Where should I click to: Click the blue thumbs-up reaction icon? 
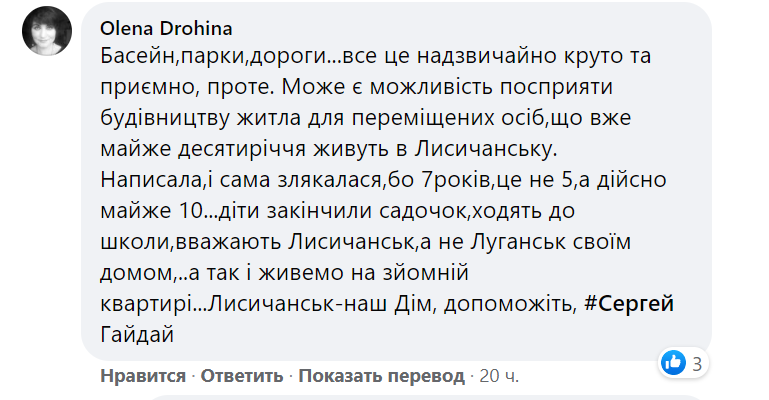[x=673, y=362]
